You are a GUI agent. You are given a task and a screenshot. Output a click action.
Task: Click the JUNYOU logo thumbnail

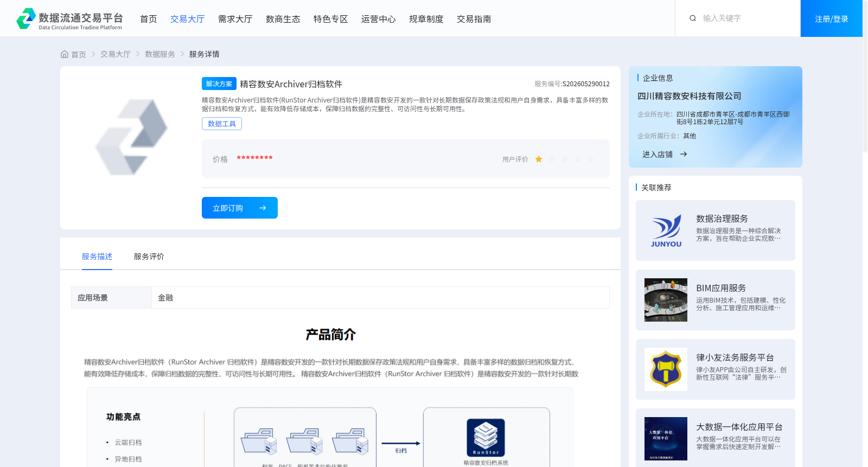click(x=666, y=231)
